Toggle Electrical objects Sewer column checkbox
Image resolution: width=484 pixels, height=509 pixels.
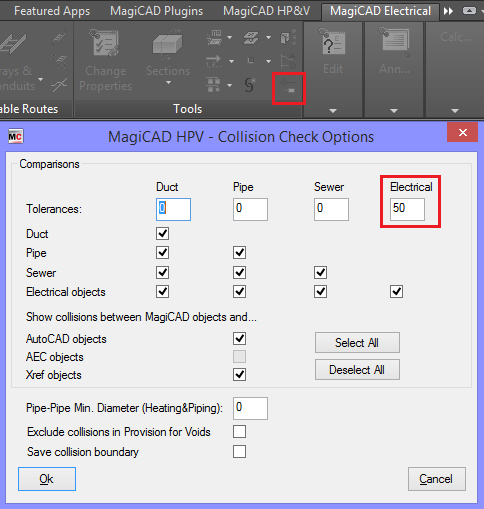point(320,292)
